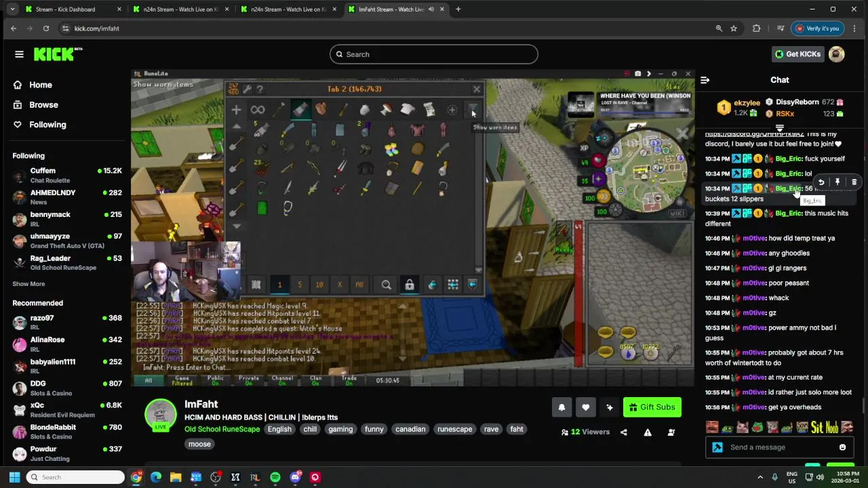Click the Windows taskbar search box

coord(75,477)
